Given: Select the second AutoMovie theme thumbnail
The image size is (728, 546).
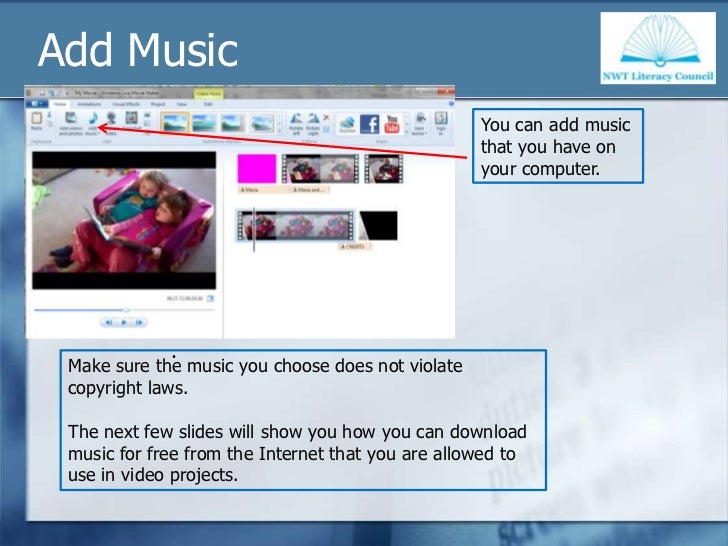Looking at the screenshot, I should click(204, 124).
